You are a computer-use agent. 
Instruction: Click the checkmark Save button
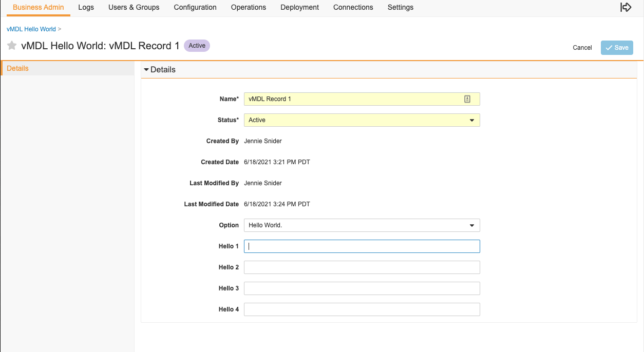click(616, 47)
